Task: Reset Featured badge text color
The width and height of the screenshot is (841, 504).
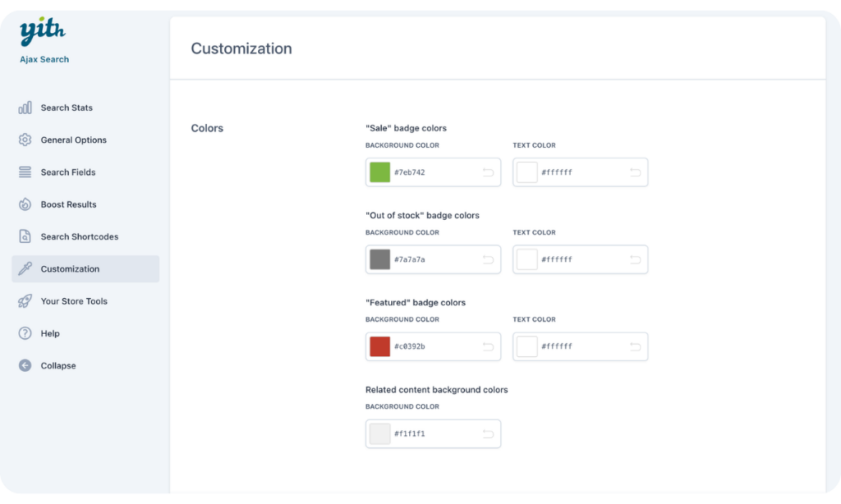Action: pyautogui.click(x=635, y=346)
